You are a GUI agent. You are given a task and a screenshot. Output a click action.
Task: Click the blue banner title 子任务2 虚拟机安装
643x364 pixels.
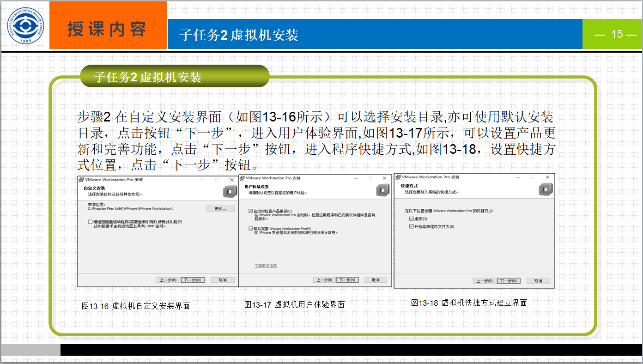(x=239, y=35)
